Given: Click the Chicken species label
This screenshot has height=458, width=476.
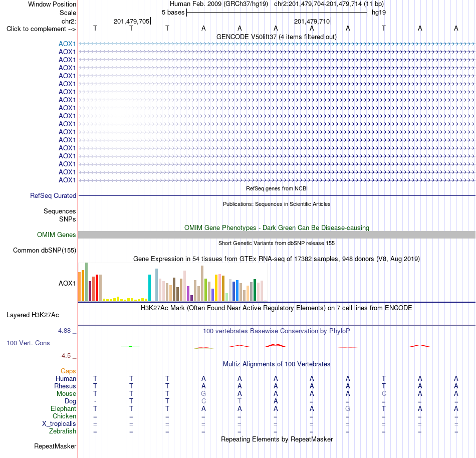Looking at the screenshot, I should coord(64,416).
